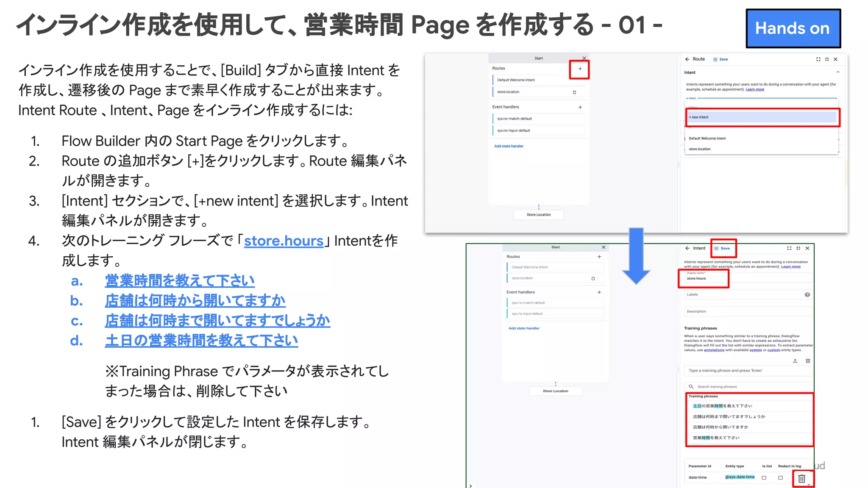The image size is (868, 488).
Task: Click the @sys.date-time entity type value
Action: point(740,477)
